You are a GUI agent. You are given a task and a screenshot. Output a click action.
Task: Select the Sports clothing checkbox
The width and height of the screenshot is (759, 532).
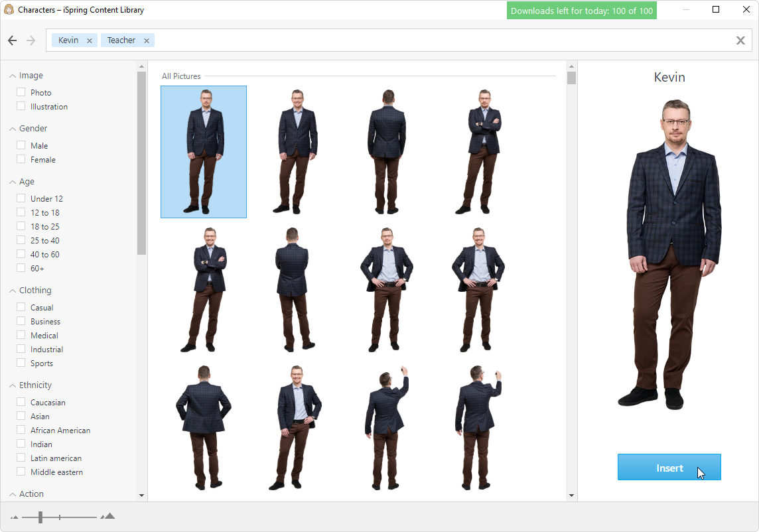coord(21,363)
